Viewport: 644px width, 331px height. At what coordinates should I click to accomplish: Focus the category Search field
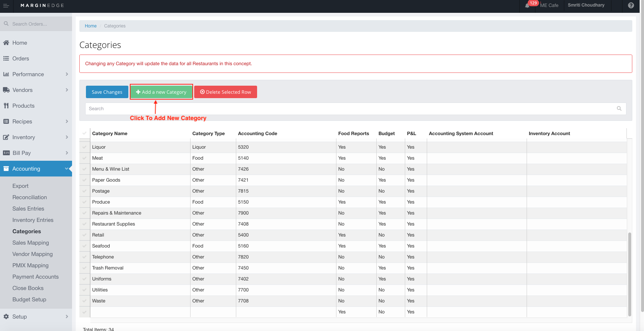[355, 109]
